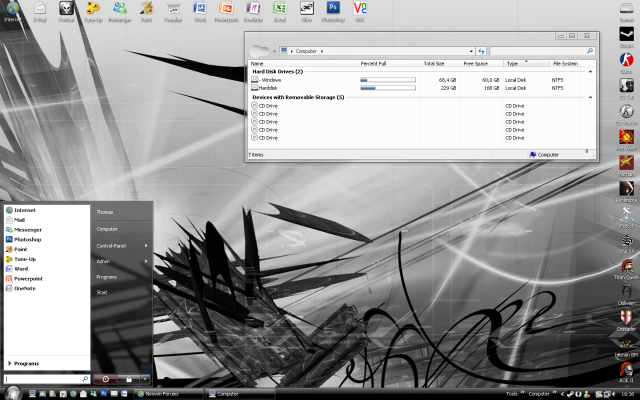This screenshot has width=640, height=400.
Task: Launch Photoshop from the top desktop icons
Action: click(333, 11)
